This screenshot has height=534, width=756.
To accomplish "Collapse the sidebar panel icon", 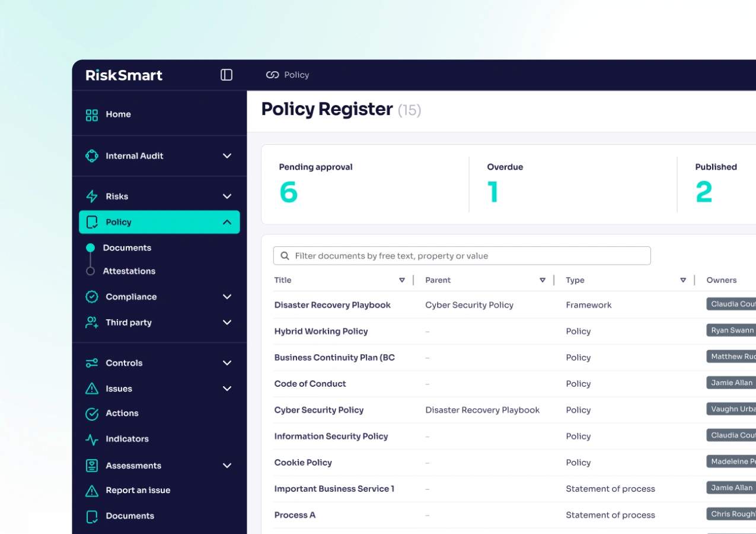I will [227, 75].
